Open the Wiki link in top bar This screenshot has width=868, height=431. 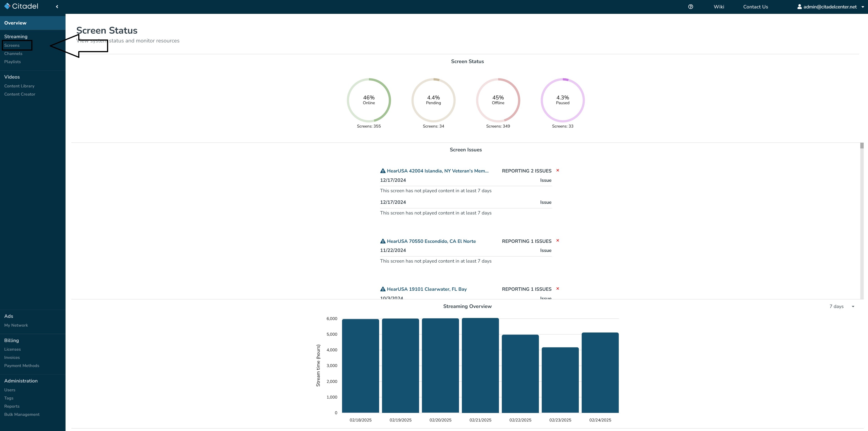(x=719, y=7)
